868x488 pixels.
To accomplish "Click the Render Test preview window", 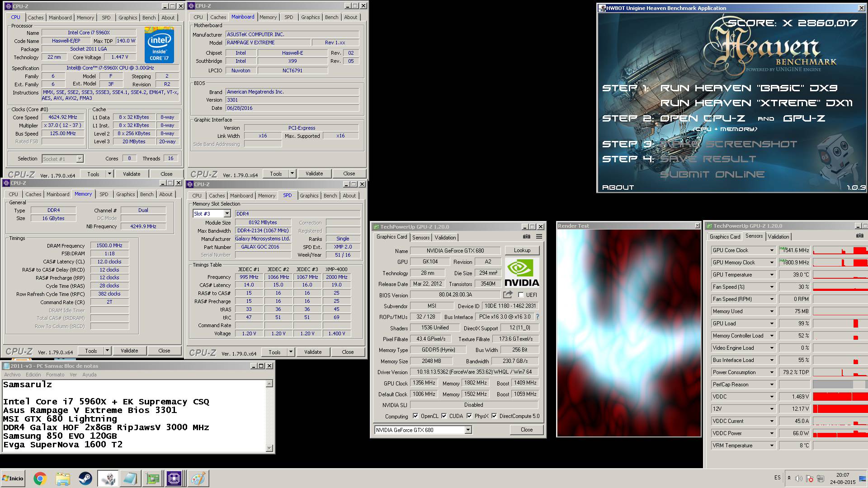I will [x=628, y=333].
